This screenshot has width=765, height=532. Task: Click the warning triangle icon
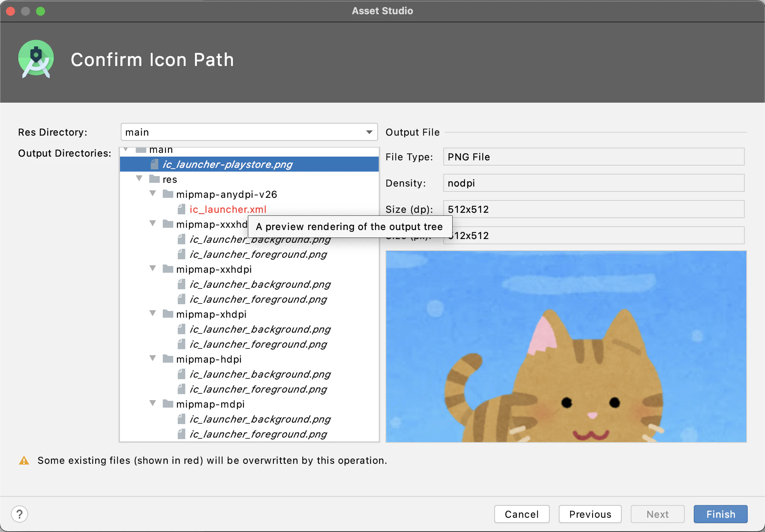[x=24, y=460]
